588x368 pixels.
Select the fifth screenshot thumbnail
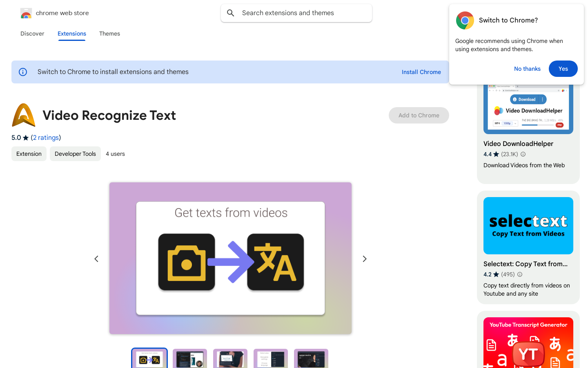pos(311,358)
